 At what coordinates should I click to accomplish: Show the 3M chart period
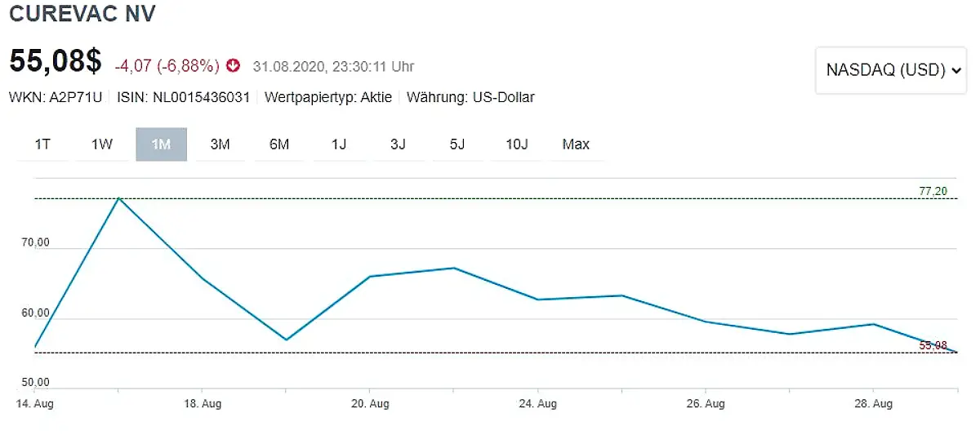tap(220, 144)
